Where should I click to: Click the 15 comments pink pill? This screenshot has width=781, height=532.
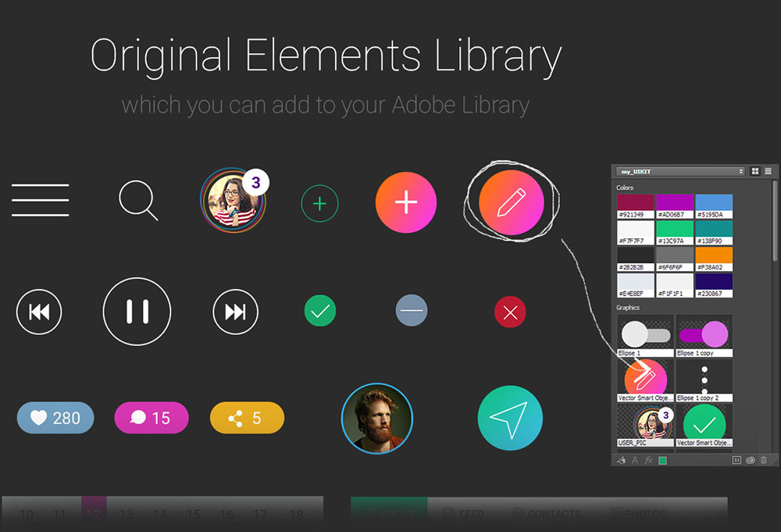tap(152, 417)
